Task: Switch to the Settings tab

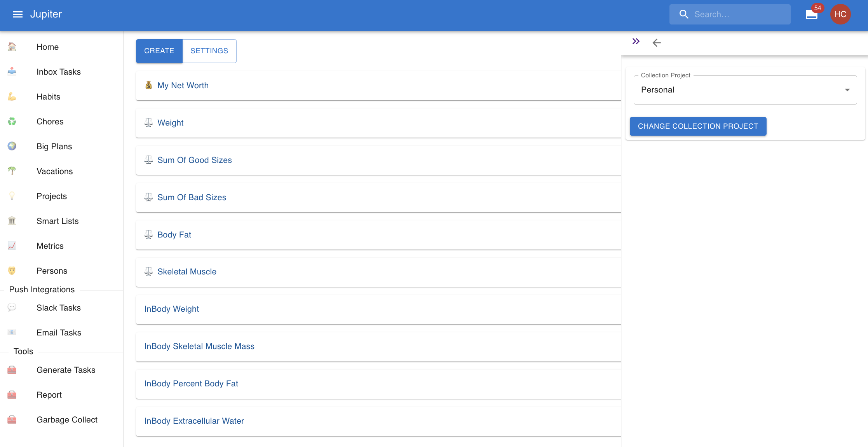Action: coord(209,51)
